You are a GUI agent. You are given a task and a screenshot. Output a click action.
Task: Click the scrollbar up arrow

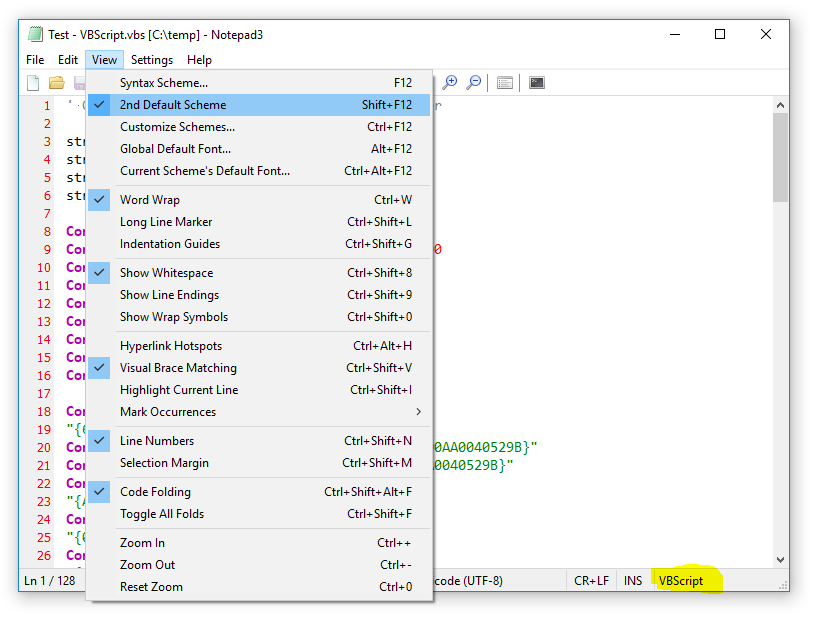(780, 106)
